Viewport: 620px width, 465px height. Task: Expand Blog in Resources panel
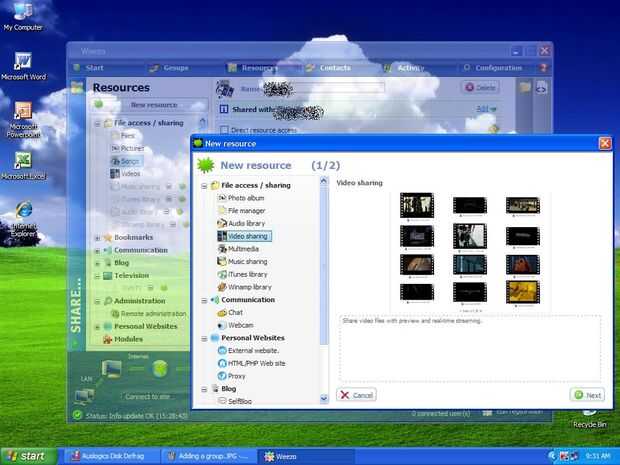point(97,263)
